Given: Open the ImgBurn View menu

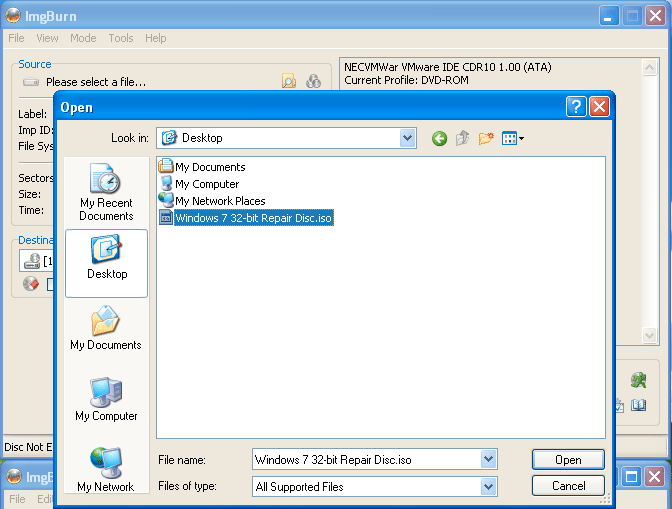Looking at the screenshot, I should 47,38.
